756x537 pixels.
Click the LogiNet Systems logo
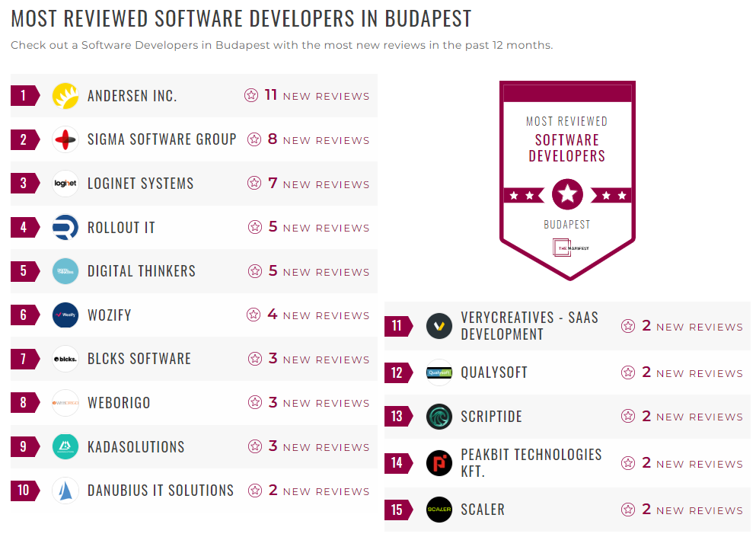click(x=65, y=184)
